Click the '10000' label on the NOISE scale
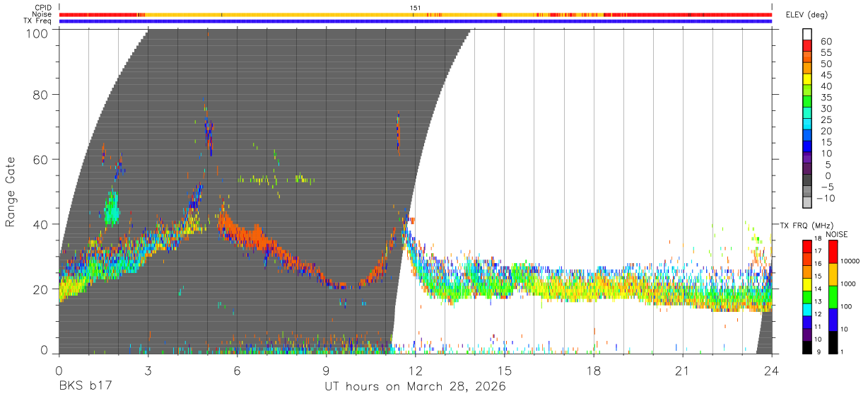The image size is (868, 401). [x=850, y=262]
